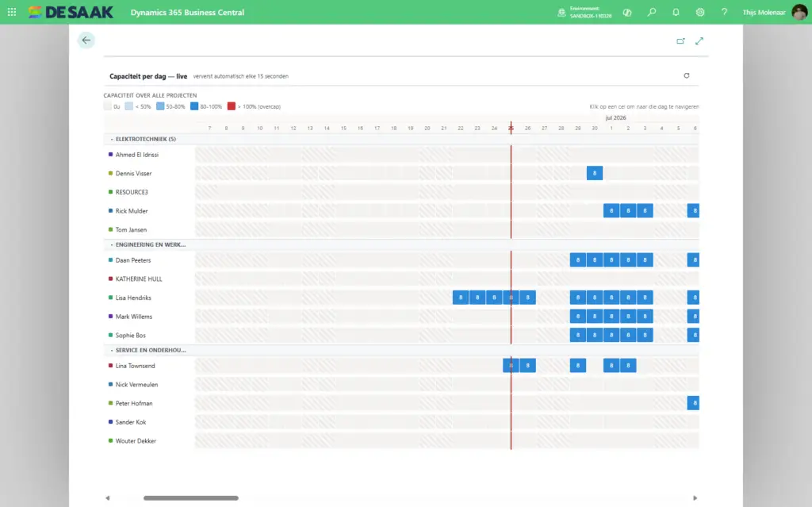Open the notifications bell
812x507 pixels.
pyautogui.click(x=676, y=12)
